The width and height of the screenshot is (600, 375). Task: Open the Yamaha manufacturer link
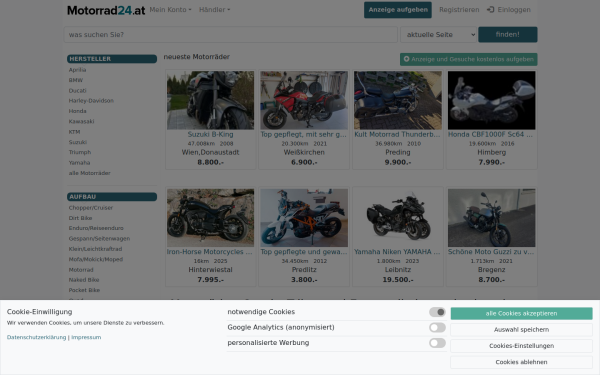(x=79, y=163)
